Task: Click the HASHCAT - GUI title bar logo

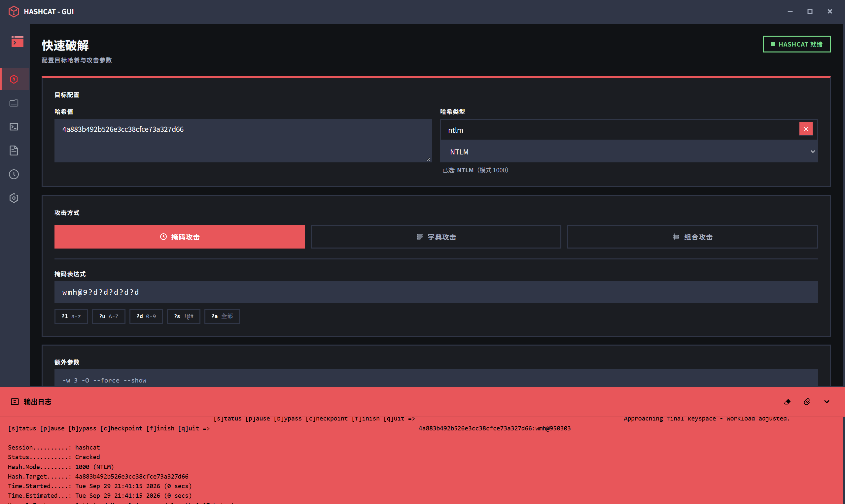Action: (x=14, y=12)
